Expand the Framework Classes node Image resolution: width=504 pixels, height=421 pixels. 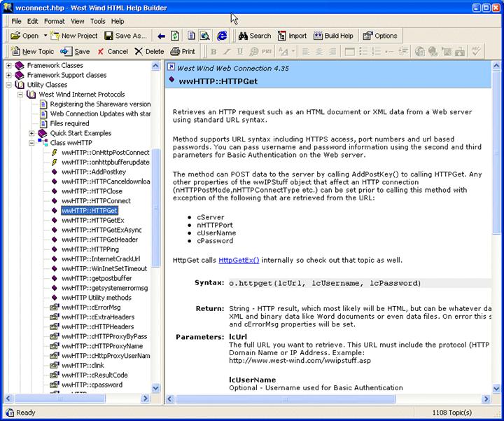(x=8, y=66)
